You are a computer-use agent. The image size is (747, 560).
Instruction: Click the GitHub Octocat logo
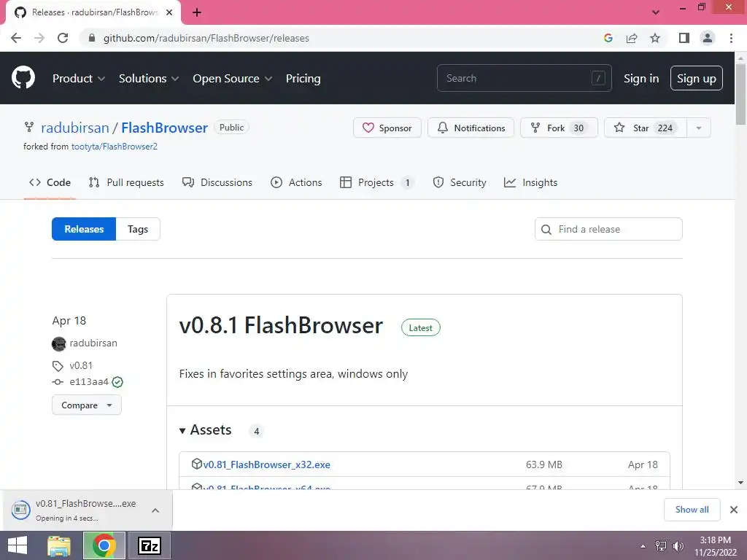pos(23,77)
